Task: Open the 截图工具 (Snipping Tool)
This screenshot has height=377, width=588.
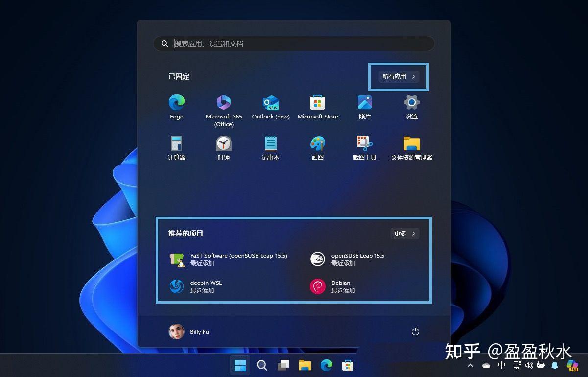Action: point(364,147)
